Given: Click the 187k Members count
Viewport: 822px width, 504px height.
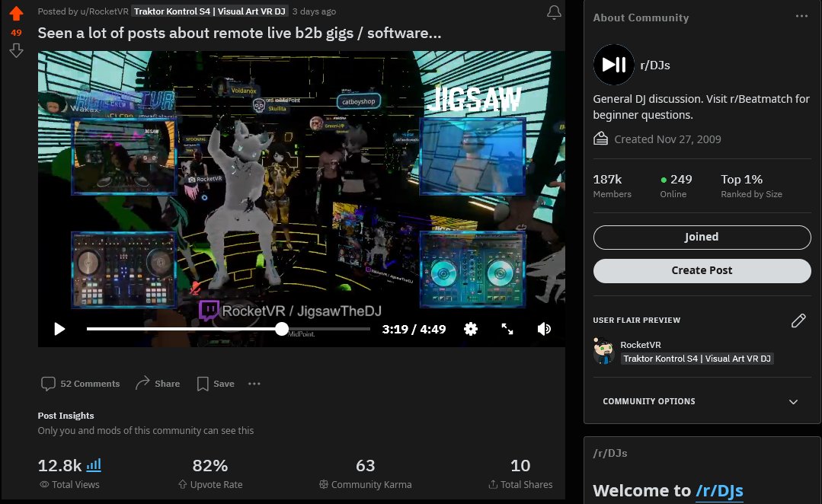Looking at the screenshot, I should pyautogui.click(x=612, y=186).
